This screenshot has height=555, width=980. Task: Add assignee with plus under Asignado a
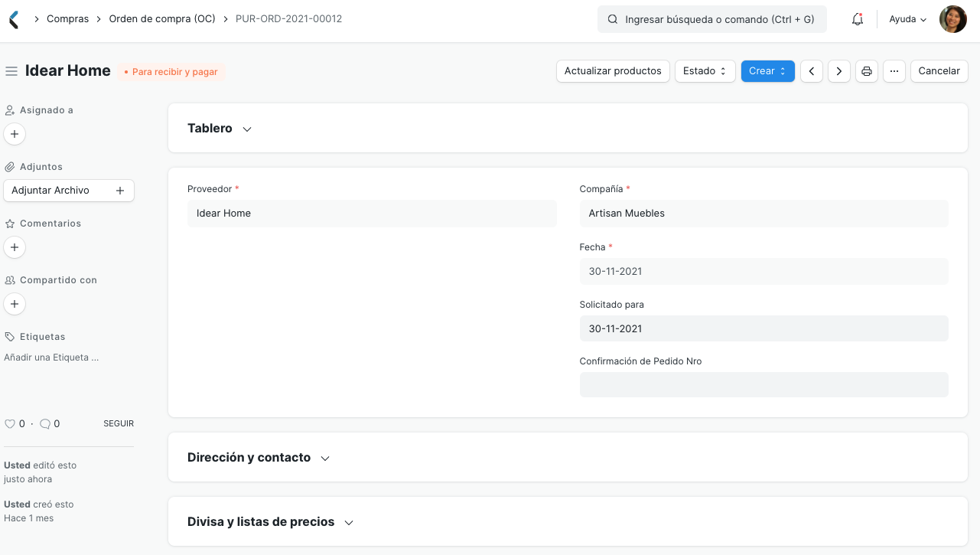pos(15,134)
